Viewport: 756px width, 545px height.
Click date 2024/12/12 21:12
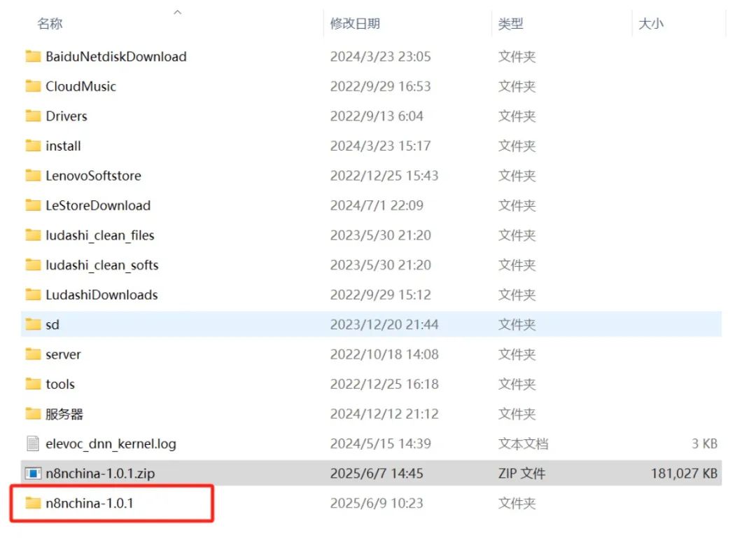coord(384,414)
